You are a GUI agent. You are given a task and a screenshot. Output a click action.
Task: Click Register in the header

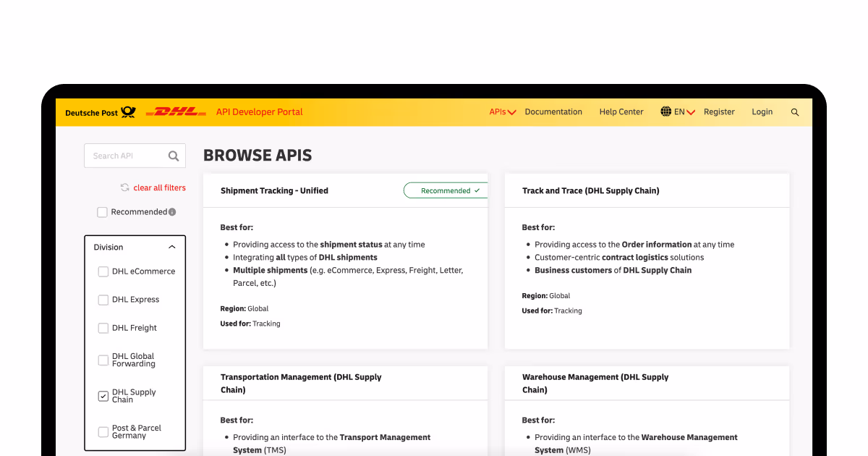(719, 112)
